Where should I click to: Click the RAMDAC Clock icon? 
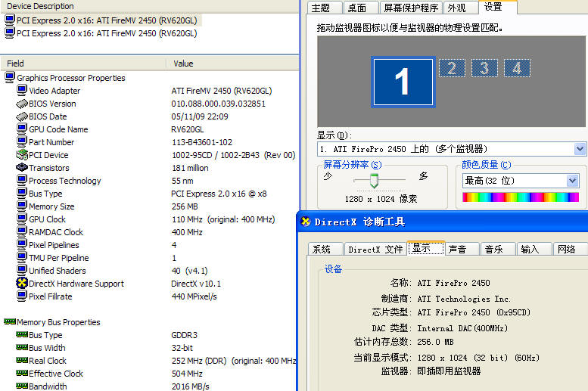pos(22,231)
